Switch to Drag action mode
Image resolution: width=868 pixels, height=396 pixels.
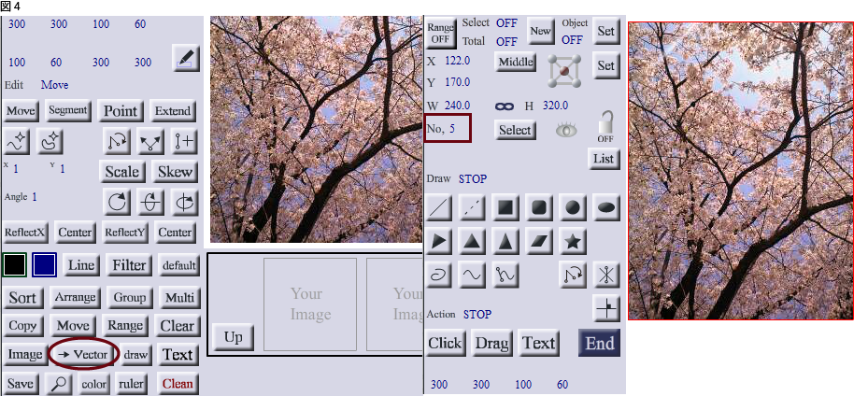pos(491,344)
